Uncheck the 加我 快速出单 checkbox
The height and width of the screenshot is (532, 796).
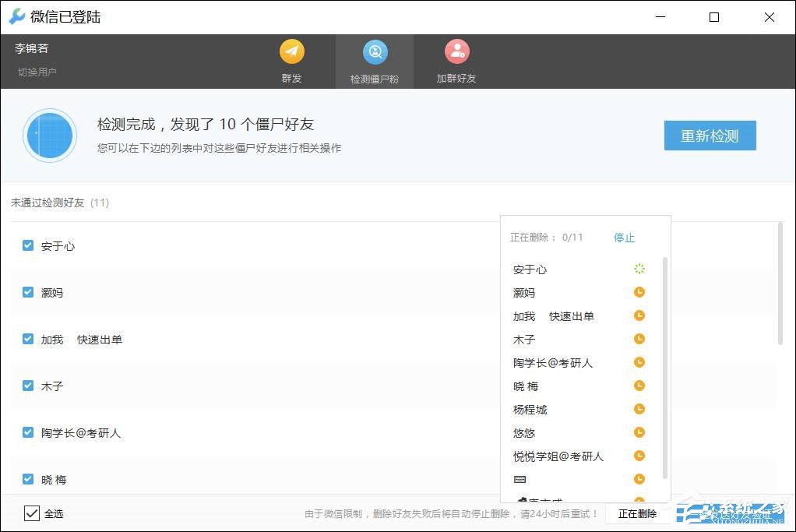point(26,339)
